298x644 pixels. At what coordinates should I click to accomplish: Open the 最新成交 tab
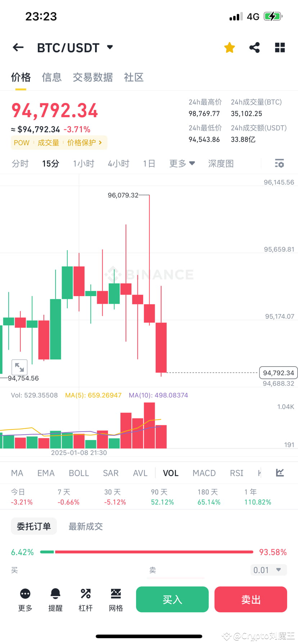tap(85, 526)
